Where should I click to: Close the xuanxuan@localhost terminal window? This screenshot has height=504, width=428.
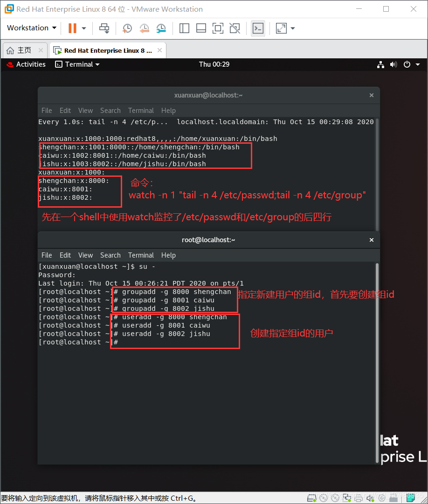pyautogui.click(x=372, y=95)
